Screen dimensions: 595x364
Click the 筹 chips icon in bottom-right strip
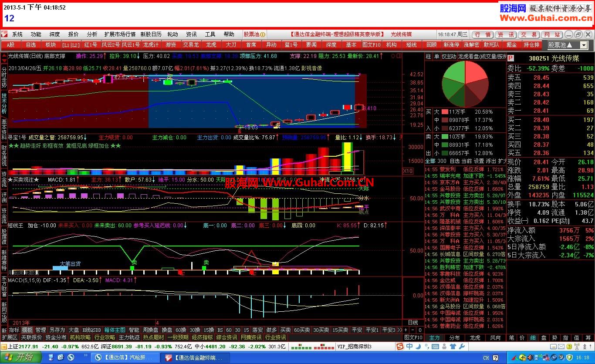click(588, 337)
